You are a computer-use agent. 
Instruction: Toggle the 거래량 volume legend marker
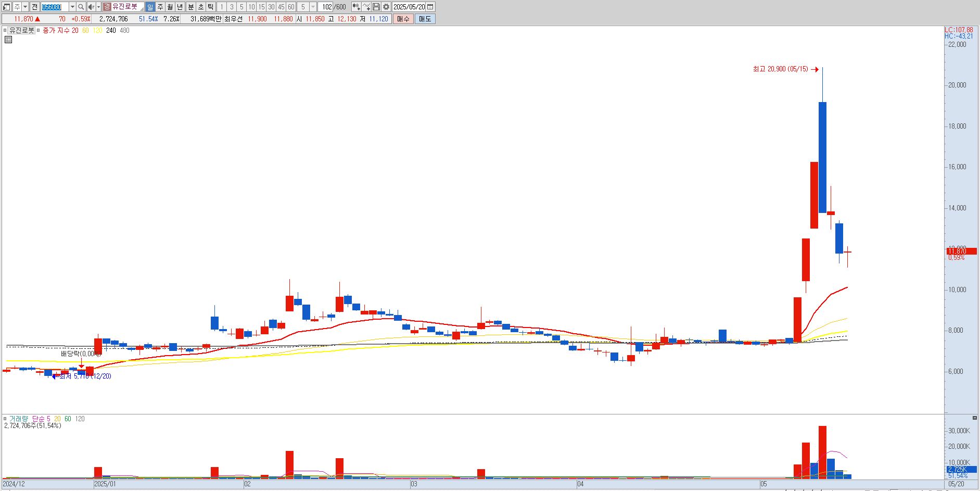tap(5, 419)
